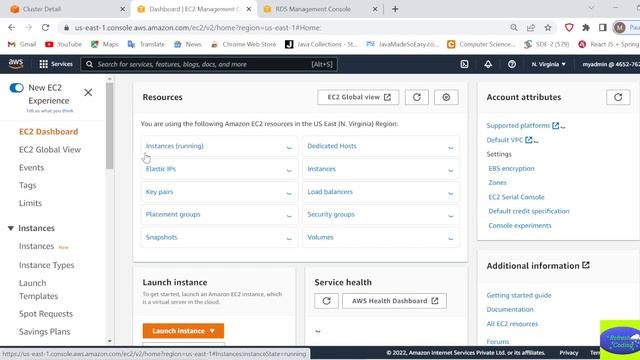Select Limits in sidebar
Image resolution: width=640 pixels, height=360 pixels.
30,203
